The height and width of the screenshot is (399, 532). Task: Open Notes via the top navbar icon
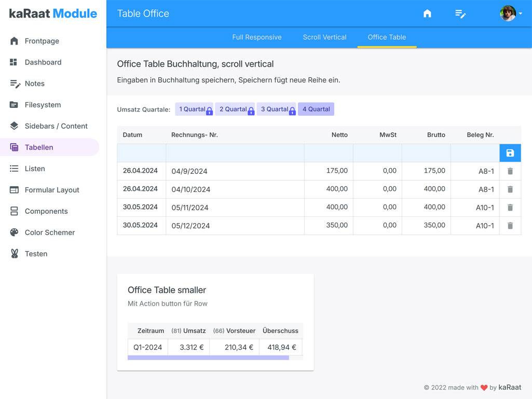(x=460, y=14)
